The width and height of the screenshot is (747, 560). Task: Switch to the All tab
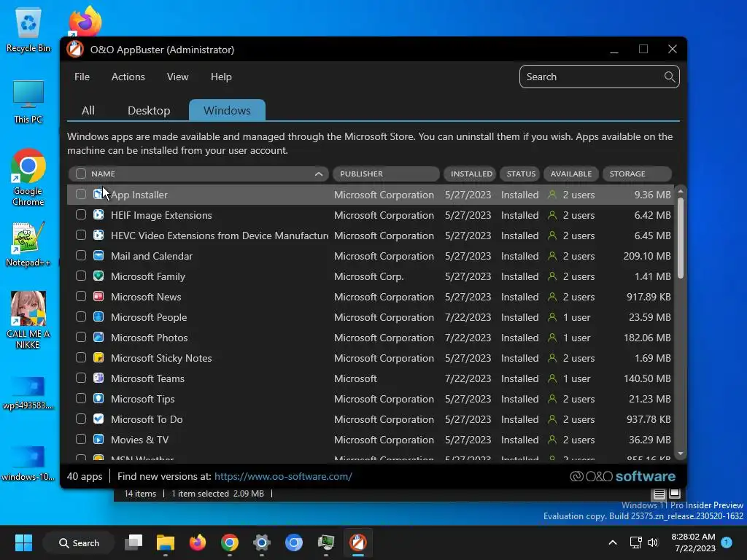pos(88,111)
